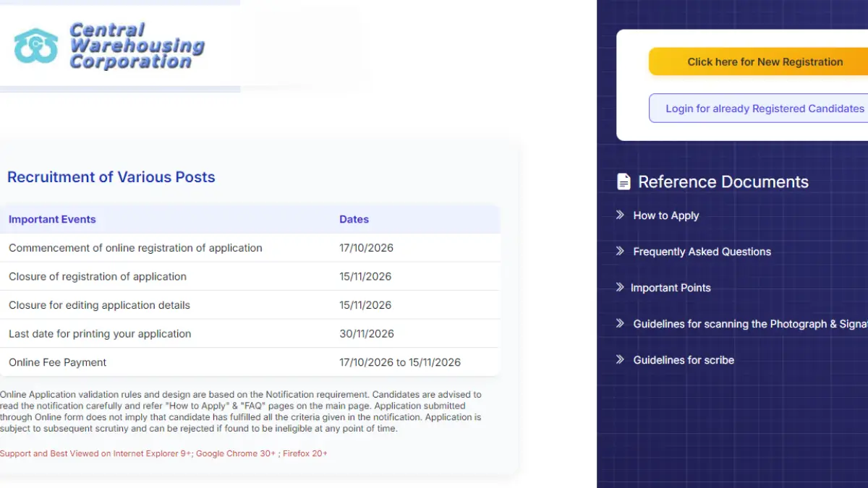Select the Online Fee Payment row label

(x=57, y=362)
